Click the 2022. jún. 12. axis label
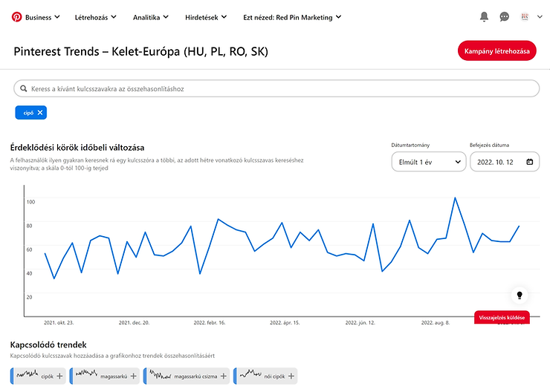550x392 pixels. [x=360, y=323]
